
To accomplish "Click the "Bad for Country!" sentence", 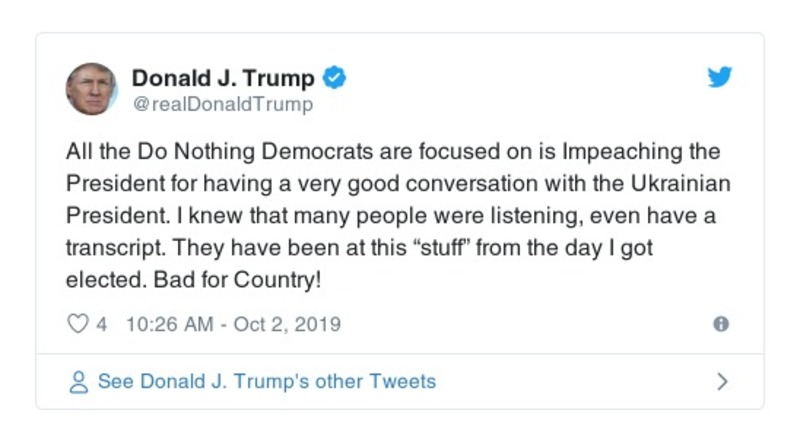I will pyautogui.click(x=238, y=280).
